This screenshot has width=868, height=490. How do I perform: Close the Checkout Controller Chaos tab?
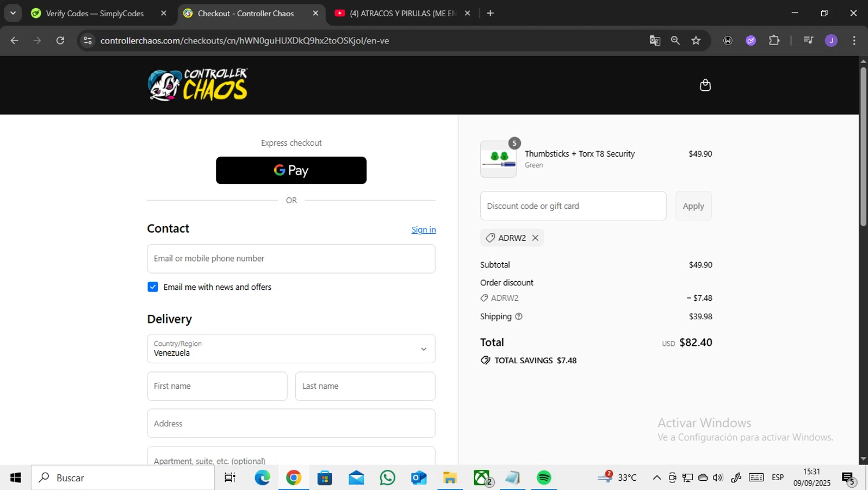pos(315,13)
